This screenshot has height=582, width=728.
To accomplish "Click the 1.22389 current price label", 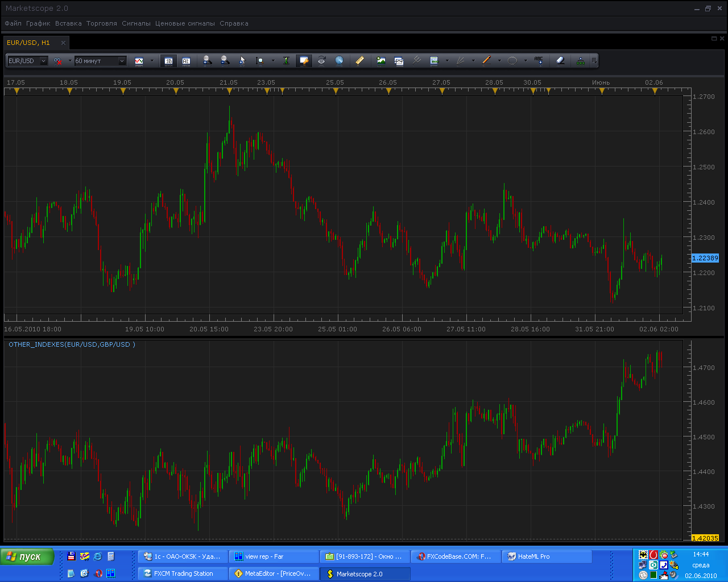I will [x=705, y=258].
